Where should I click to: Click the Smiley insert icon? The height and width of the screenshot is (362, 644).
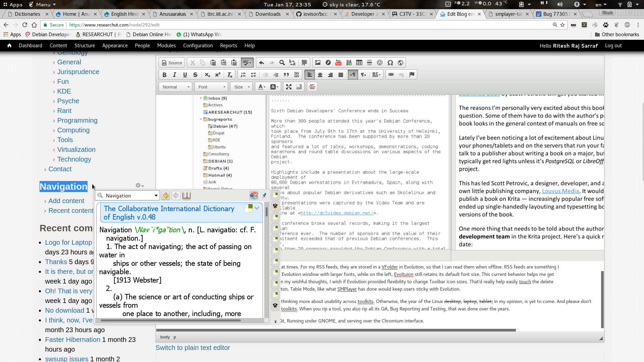tap(380, 63)
